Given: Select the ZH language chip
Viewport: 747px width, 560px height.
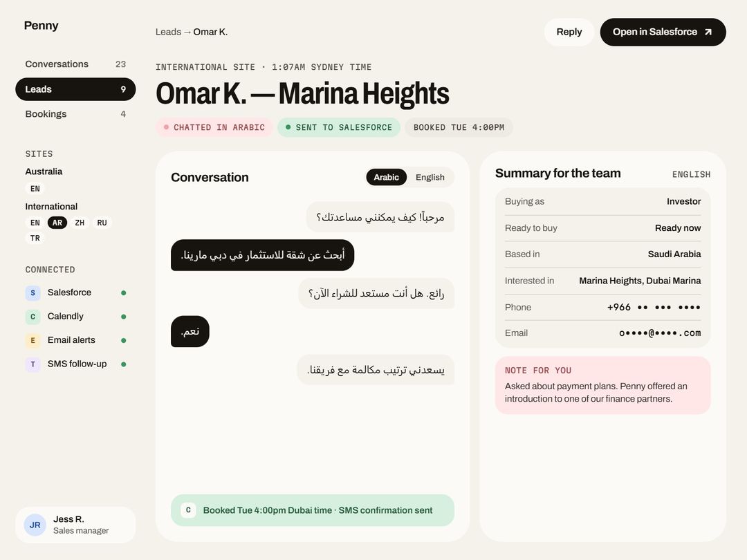Looking at the screenshot, I should coord(80,223).
